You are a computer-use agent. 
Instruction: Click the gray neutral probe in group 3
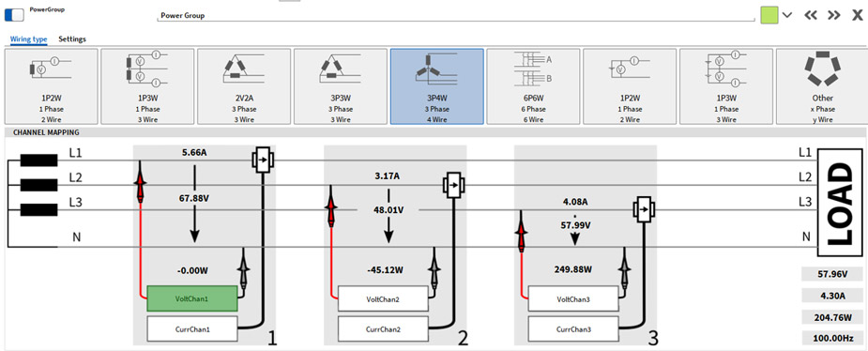624,268
